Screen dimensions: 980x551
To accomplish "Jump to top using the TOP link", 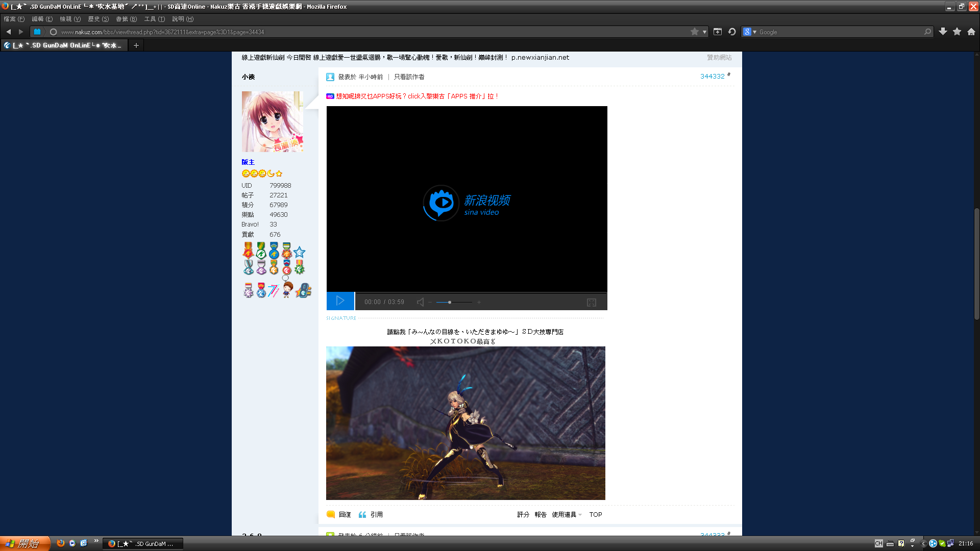I will click(x=595, y=514).
